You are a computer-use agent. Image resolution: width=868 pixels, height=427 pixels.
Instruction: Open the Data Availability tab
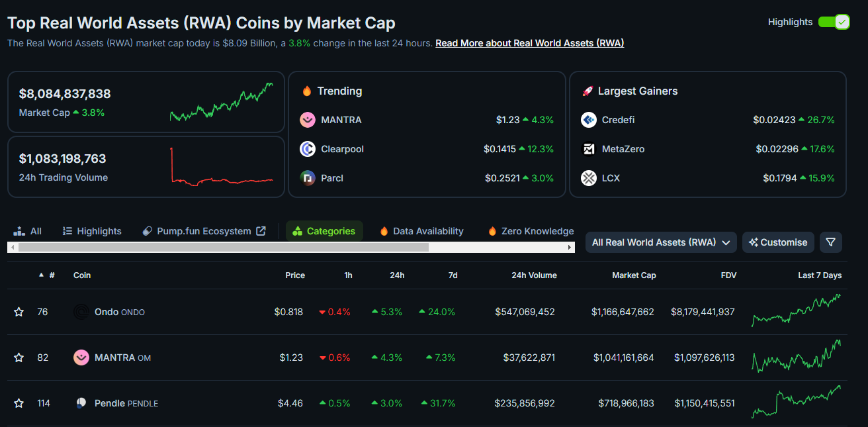point(421,231)
